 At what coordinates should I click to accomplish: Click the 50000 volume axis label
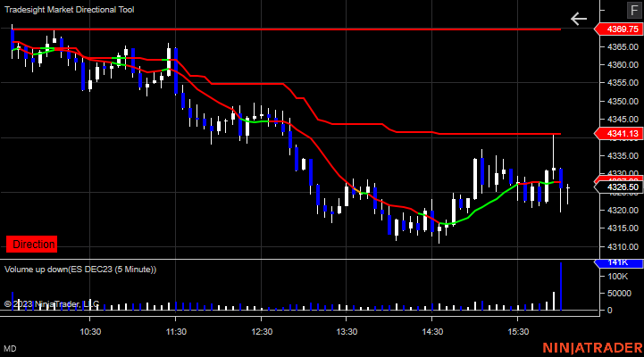click(x=619, y=294)
